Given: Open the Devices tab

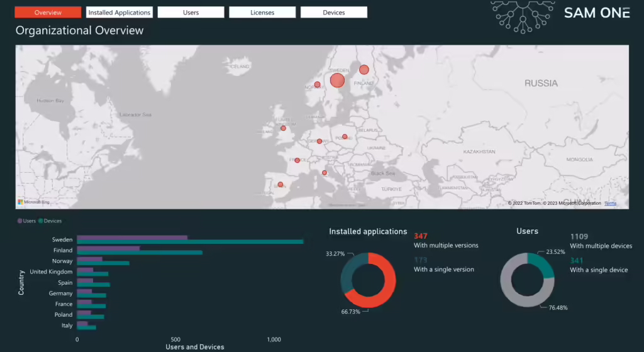Looking at the screenshot, I should [x=333, y=13].
